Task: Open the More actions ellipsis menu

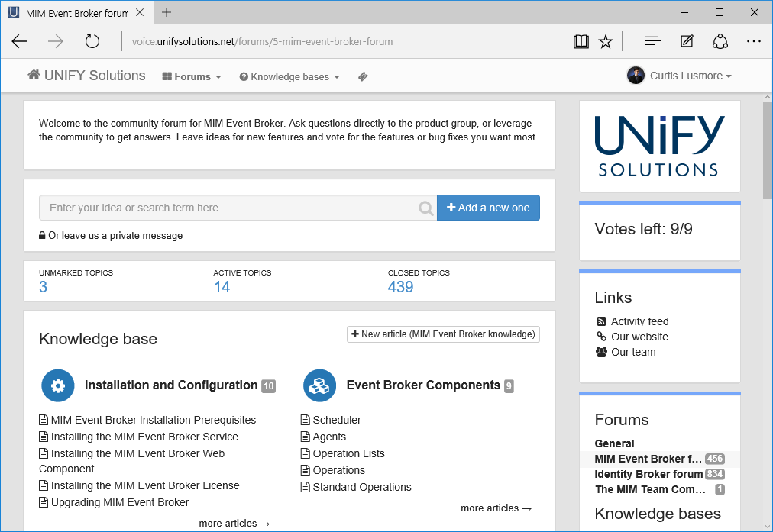Action: pos(754,41)
